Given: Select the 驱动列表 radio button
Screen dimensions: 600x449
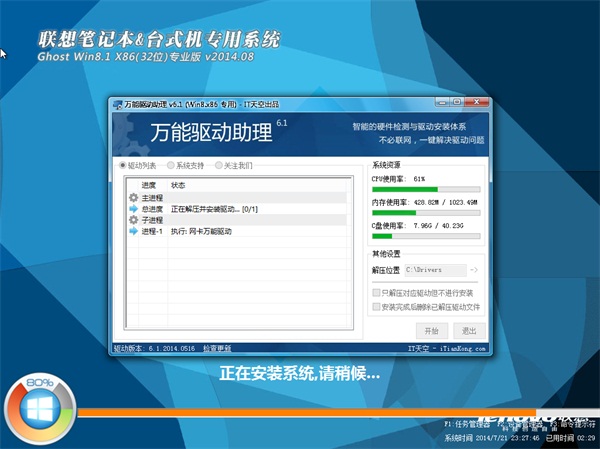Looking at the screenshot, I should click(x=123, y=165).
